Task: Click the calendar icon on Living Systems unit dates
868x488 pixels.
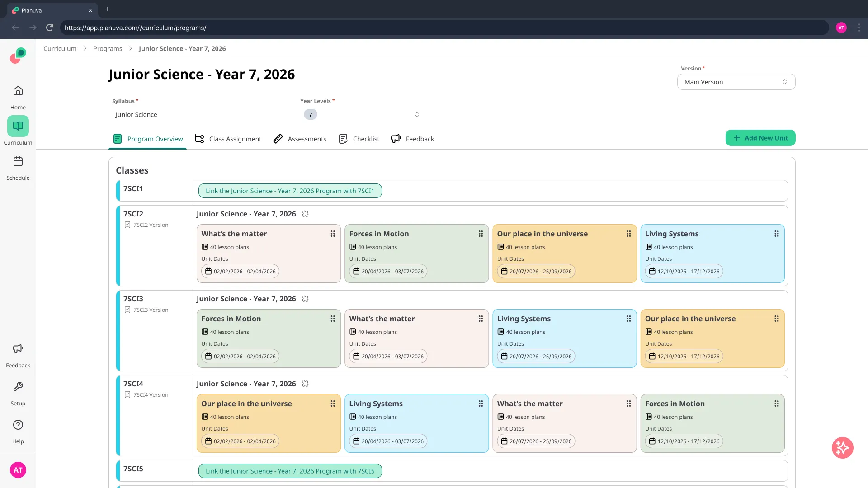Action: pyautogui.click(x=652, y=271)
